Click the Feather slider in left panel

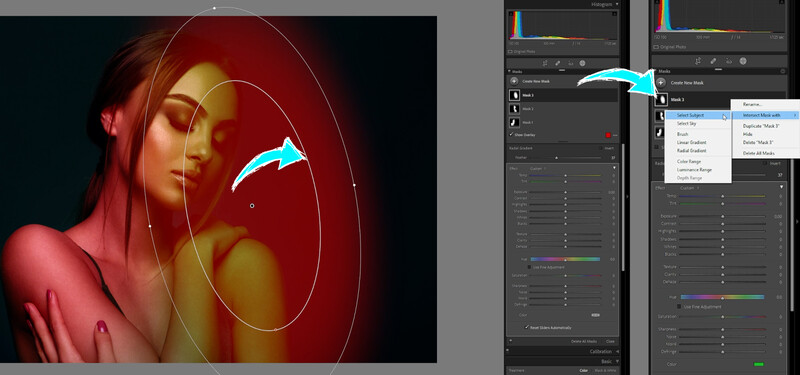coord(565,158)
